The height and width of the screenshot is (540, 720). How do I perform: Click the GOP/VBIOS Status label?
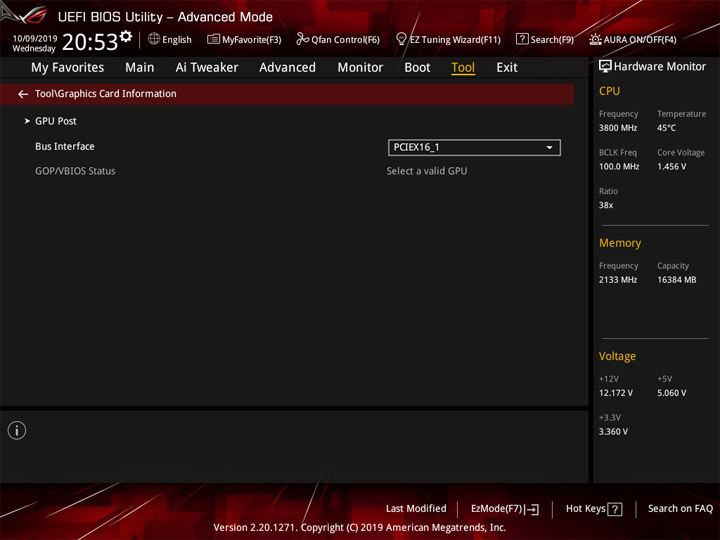[75, 171]
